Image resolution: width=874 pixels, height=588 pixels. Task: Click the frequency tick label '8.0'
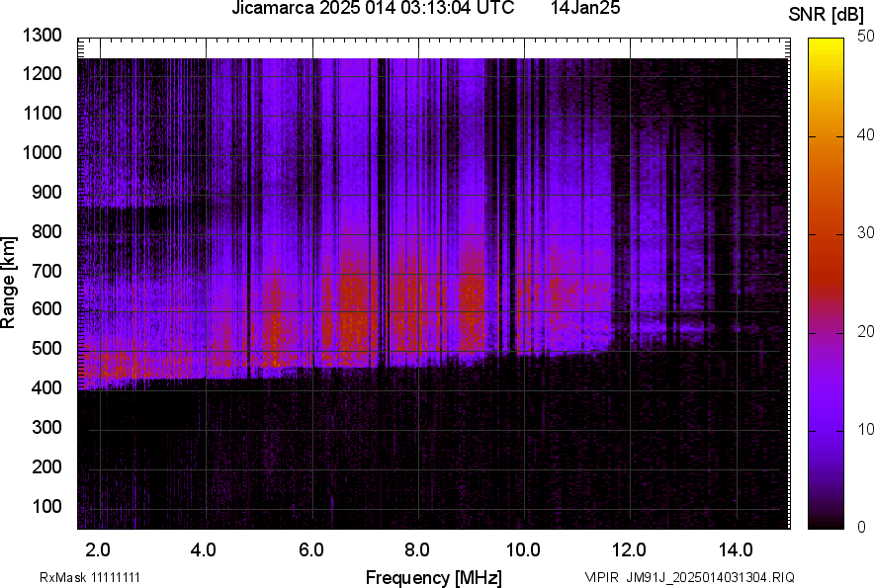click(x=416, y=550)
